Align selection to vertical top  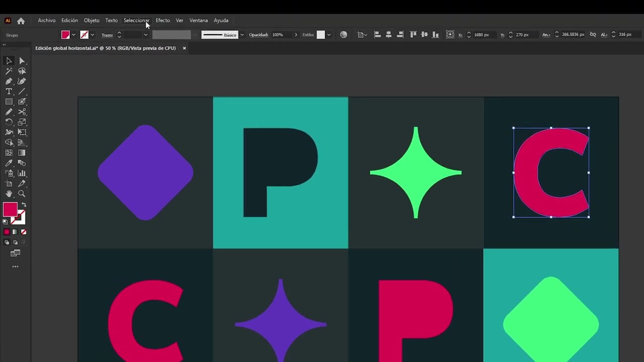tap(413, 35)
